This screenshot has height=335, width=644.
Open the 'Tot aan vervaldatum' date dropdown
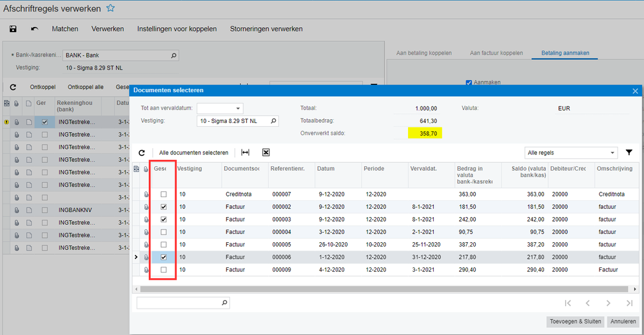click(x=238, y=108)
